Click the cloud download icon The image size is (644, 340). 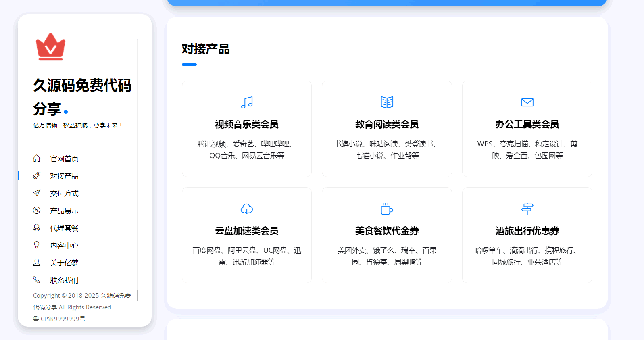(247, 209)
